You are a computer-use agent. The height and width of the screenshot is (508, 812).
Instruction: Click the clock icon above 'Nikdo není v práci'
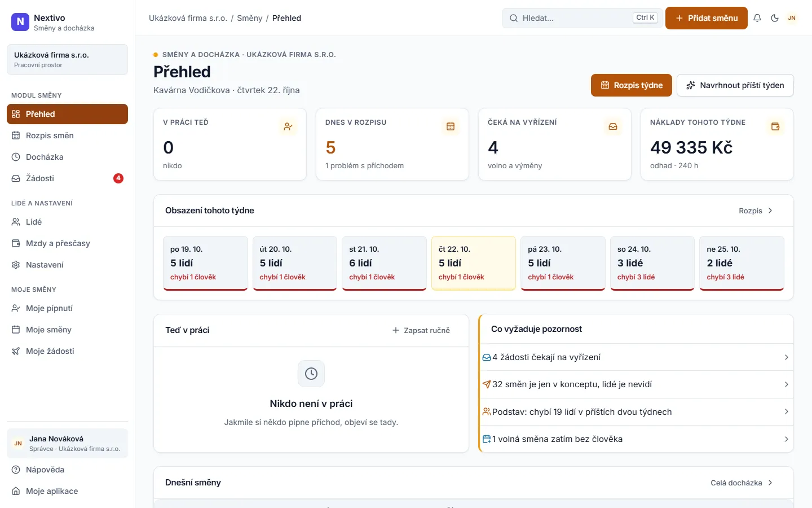[311, 374]
